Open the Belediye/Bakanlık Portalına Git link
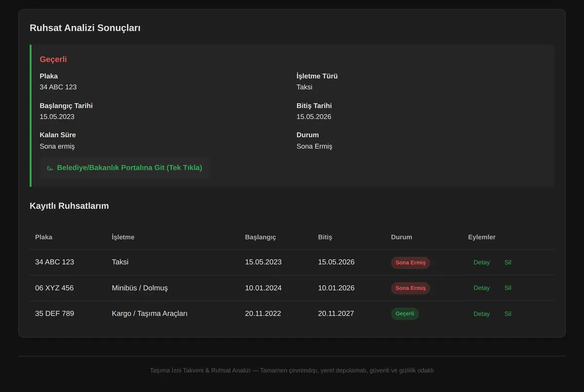Viewport: 584px width, 392px height. click(x=125, y=168)
